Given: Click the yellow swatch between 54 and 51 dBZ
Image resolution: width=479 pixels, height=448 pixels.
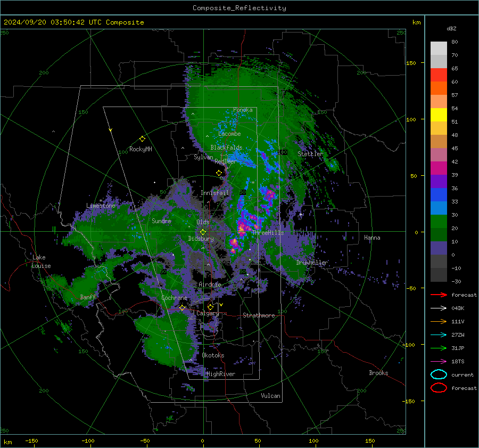Looking at the screenshot, I should (x=439, y=115).
